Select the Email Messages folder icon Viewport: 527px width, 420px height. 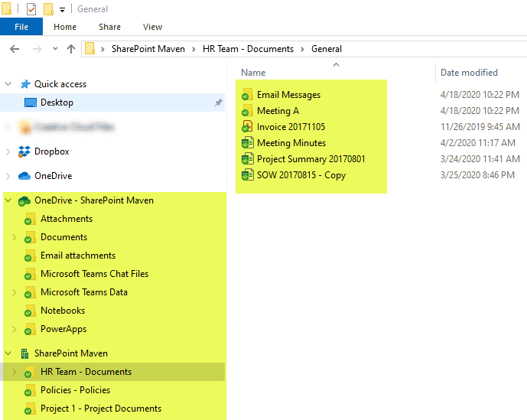coord(247,95)
